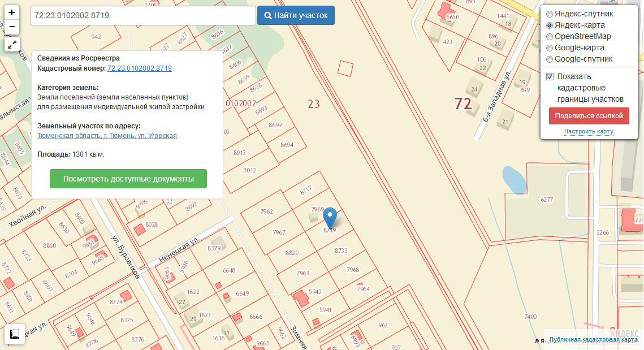Click parcel 8820 on the map

click(x=292, y=253)
